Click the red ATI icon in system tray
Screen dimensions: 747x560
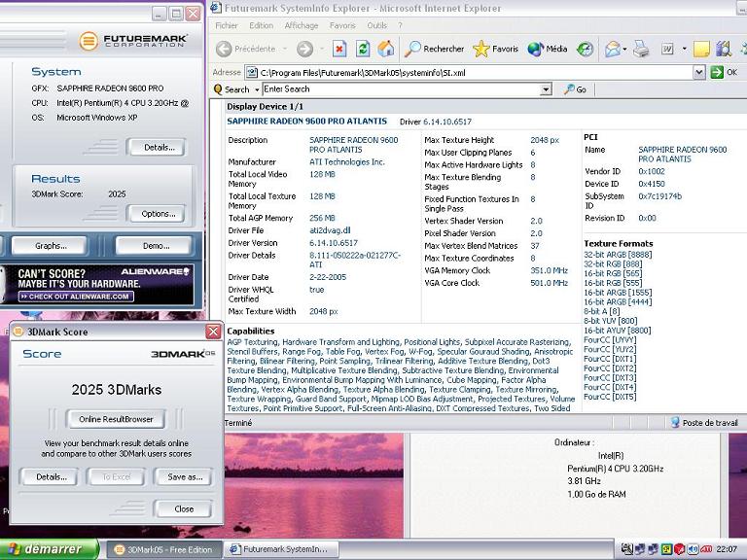pyautogui.click(x=706, y=549)
